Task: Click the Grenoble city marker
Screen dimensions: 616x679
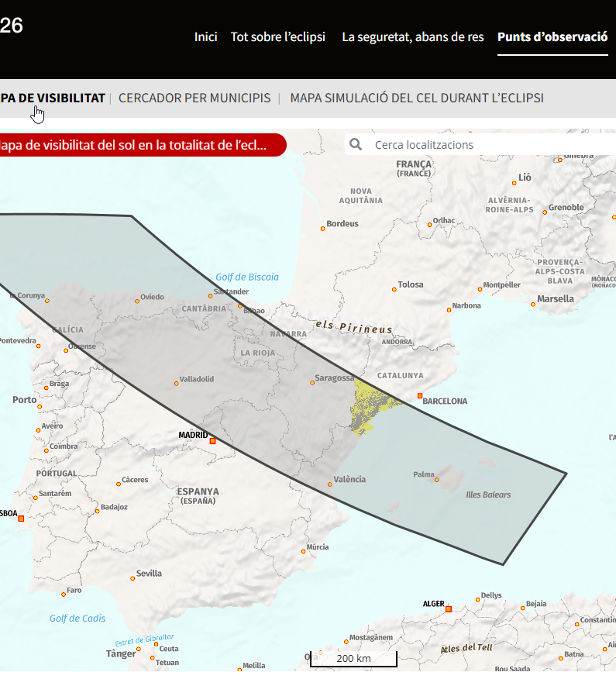Action: pos(545,212)
